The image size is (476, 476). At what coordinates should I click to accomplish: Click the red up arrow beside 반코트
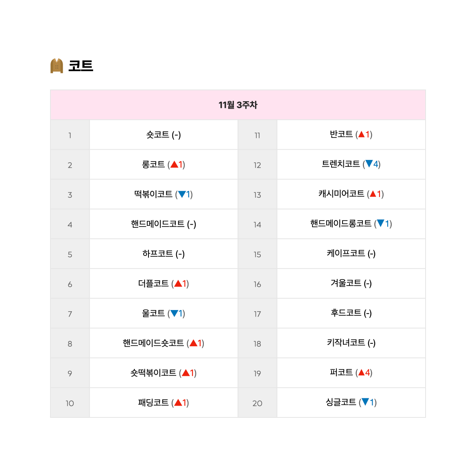click(361, 135)
